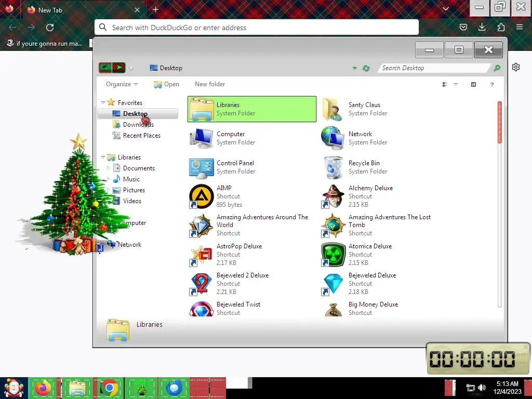The width and height of the screenshot is (532, 399).
Task: Click the green back arrow in Explorer
Action: (x=105, y=68)
